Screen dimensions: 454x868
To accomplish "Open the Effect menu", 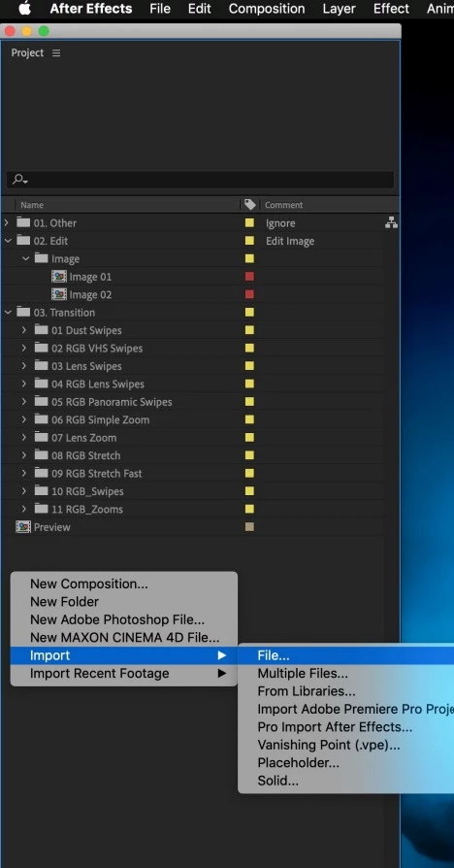I will click(391, 9).
